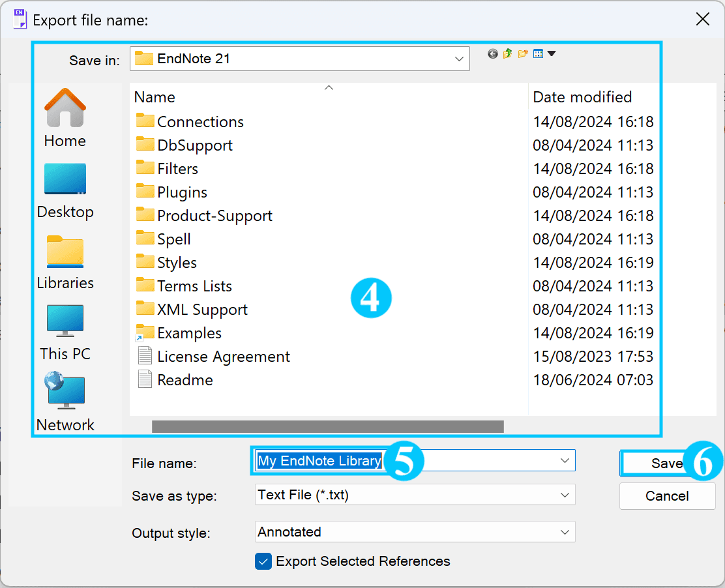Click the Connections date 14/08/2024 16:18
Image resolution: width=725 pixels, height=588 pixels.
point(593,121)
